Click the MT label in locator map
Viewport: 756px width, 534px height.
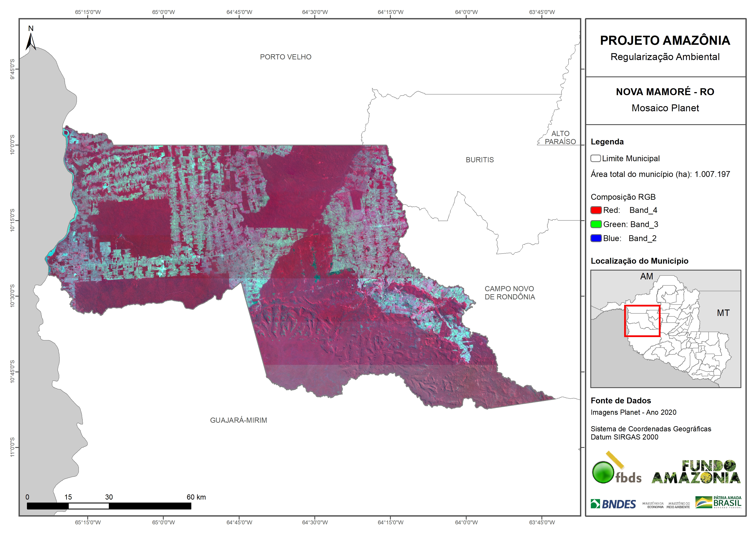tap(723, 313)
